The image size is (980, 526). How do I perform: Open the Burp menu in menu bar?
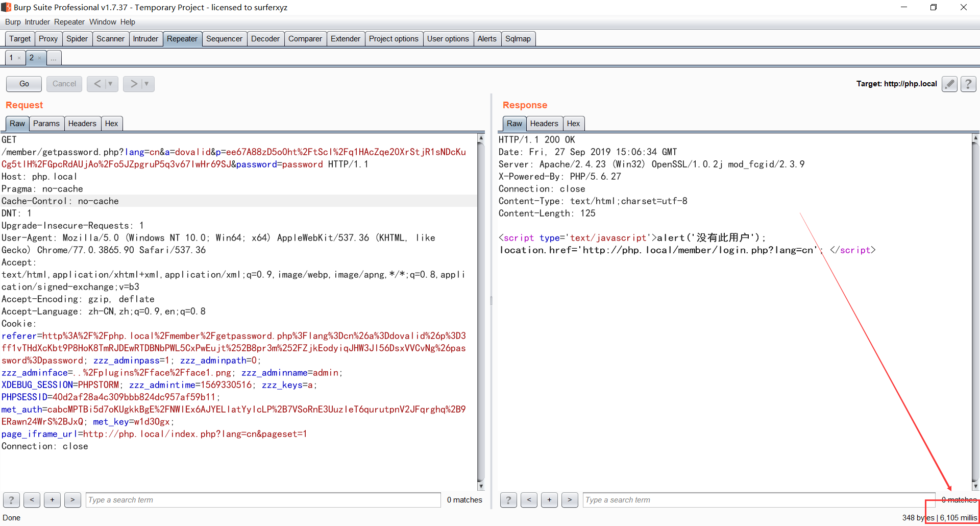[x=13, y=22]
